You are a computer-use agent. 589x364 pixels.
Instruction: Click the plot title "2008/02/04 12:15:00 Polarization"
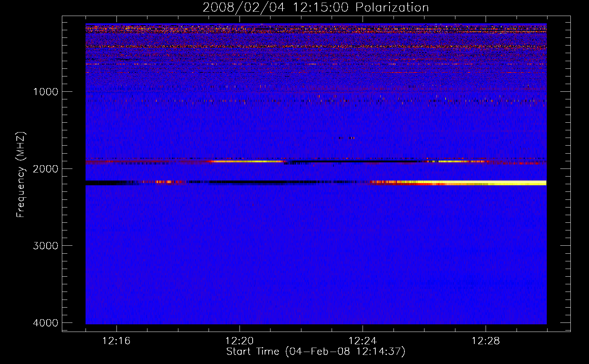pyautogui.click(x=316, y=7)
